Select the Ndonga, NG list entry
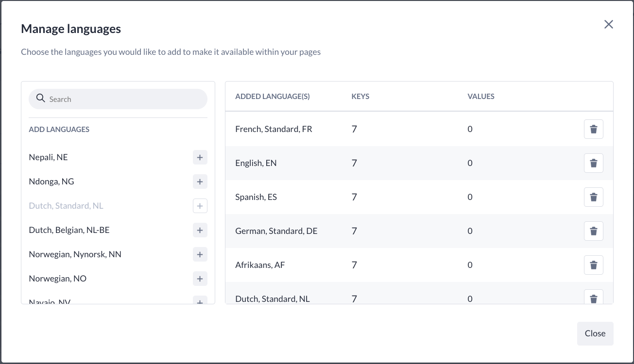634x364 pixels. 51,182
